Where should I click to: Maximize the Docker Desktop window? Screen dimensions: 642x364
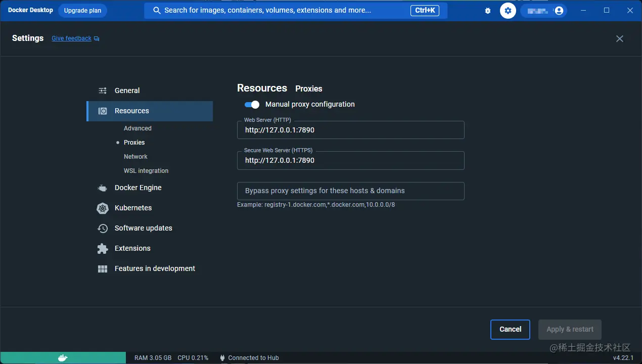tap(607, 10)
